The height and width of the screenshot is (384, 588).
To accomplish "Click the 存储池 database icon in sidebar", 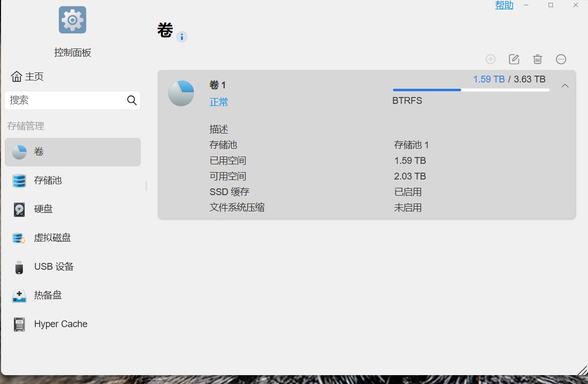I will tap(19, 181).
